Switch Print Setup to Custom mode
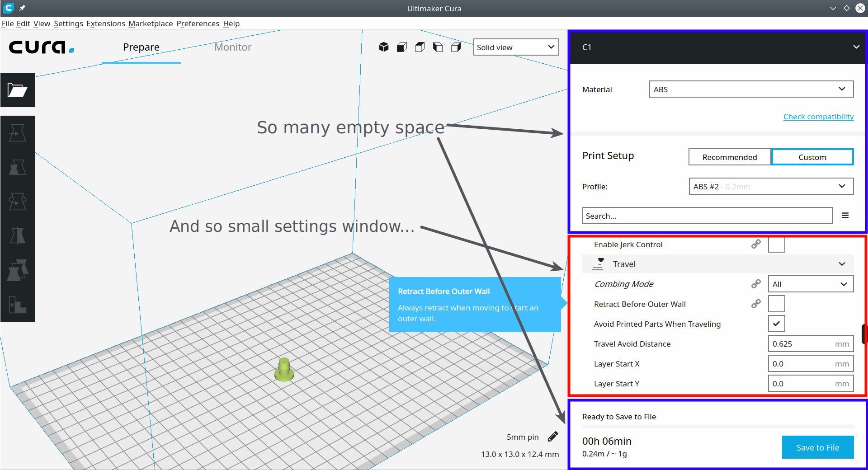 (x=812, y=157)
